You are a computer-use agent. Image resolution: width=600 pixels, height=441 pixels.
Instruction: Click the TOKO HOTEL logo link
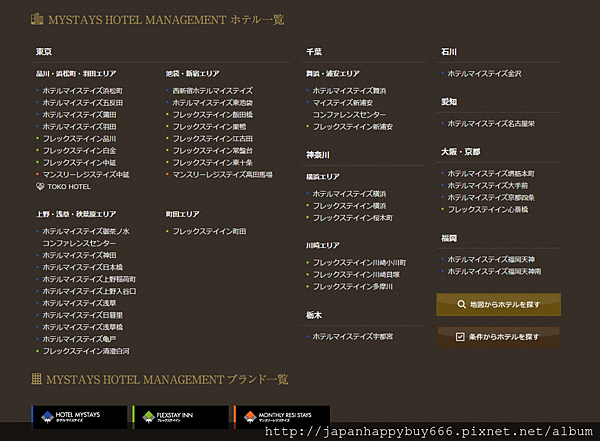pyautogui.click(x=64, y=186)
